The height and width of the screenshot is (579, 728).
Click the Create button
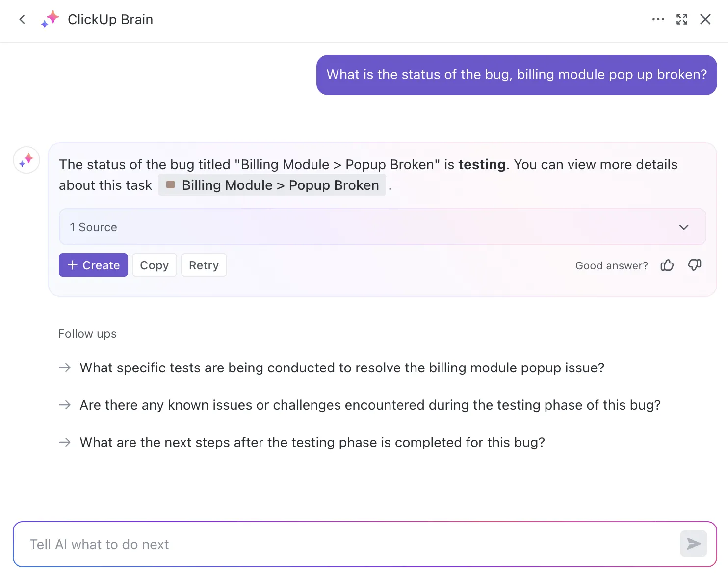93,265
